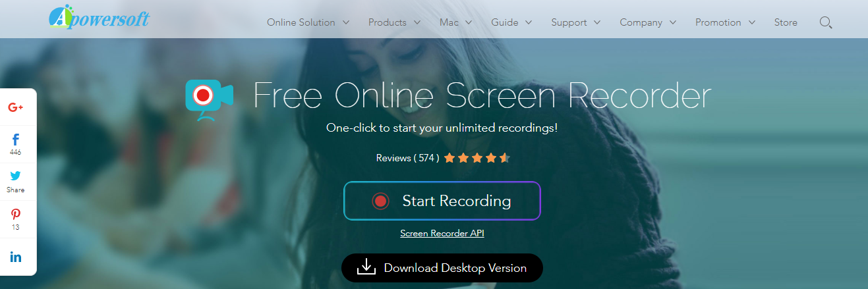Screen dimensions: 868x289
Task: Open the Online Solution menu
Action: (x=301, y=22)
